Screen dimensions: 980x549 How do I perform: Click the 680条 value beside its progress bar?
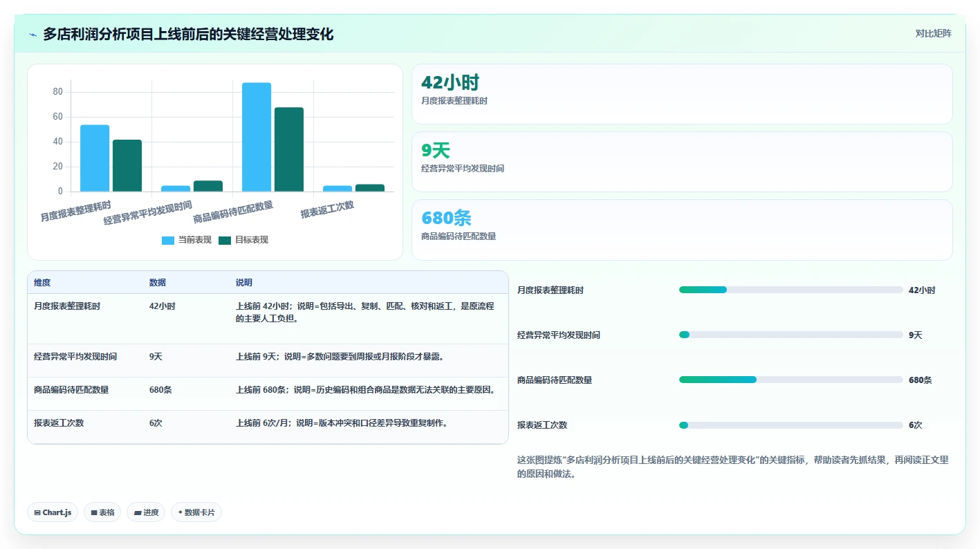tap(920, 380)
